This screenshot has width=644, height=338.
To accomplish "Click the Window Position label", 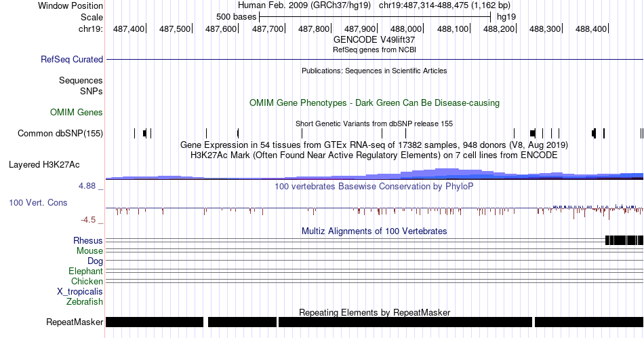I will [x=71, y=5].
